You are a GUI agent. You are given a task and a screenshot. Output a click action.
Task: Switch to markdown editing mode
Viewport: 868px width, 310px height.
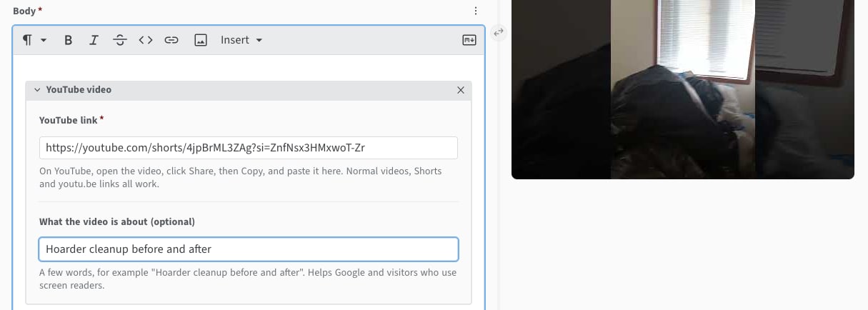[x=469, y=40]
